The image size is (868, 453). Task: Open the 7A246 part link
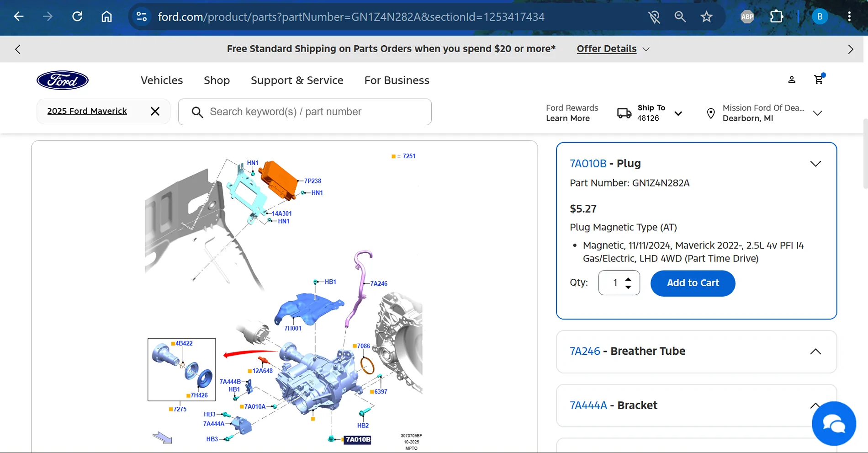(585, 351)
